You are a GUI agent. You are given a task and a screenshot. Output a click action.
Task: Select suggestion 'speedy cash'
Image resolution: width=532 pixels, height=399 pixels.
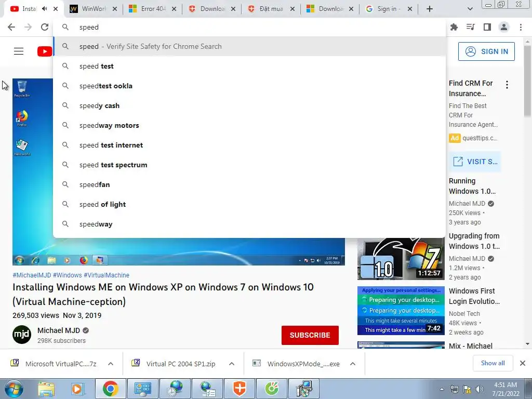(x=249, y=105)
